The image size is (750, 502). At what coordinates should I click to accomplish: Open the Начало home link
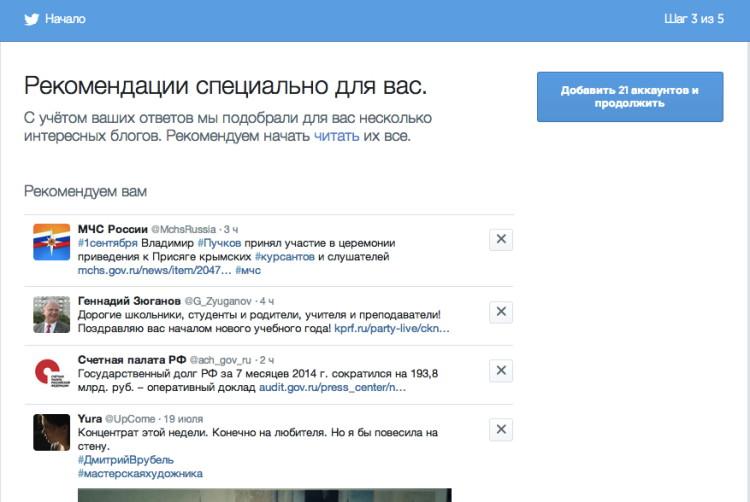coord(65,19)
